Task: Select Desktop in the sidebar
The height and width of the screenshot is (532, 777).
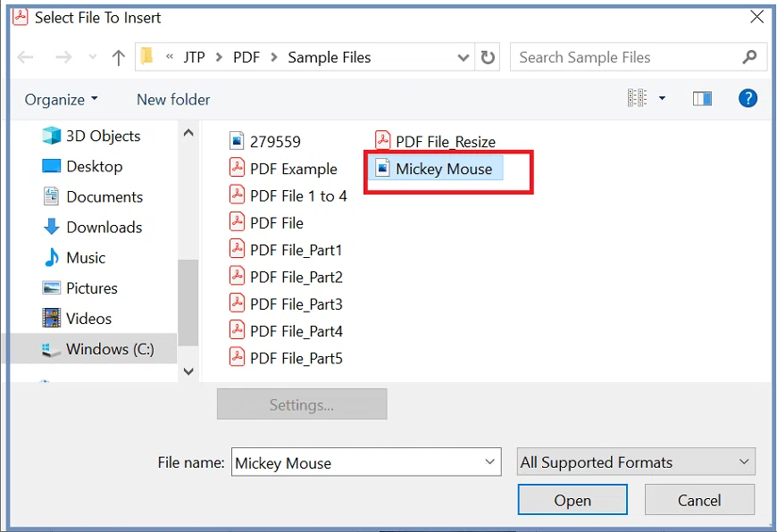Action: (83, 166)
